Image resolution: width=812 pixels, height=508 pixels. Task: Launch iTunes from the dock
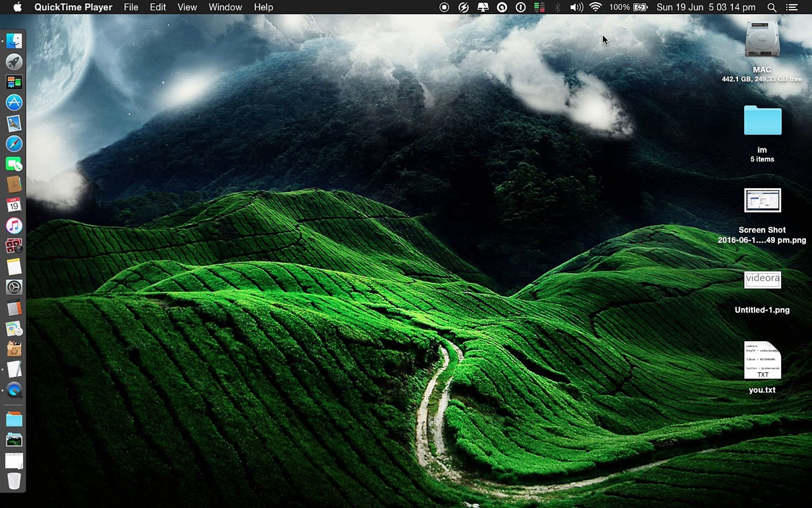pos(14,226)
